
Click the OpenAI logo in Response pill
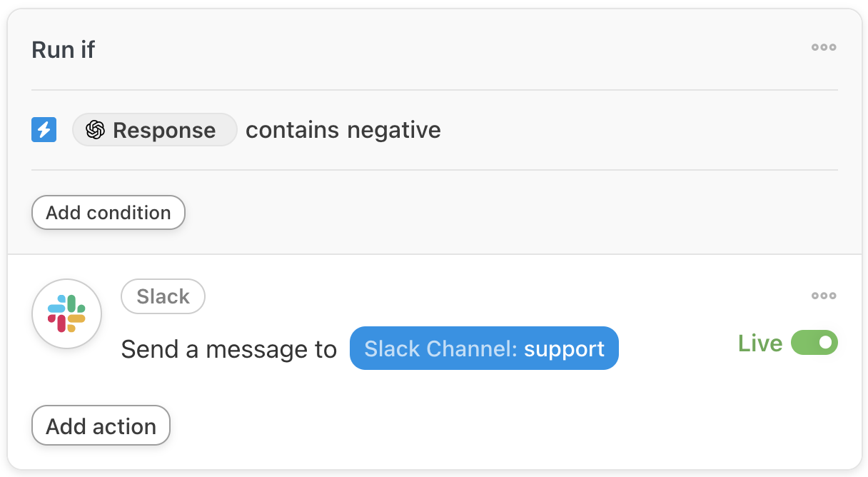coord(95,130)
